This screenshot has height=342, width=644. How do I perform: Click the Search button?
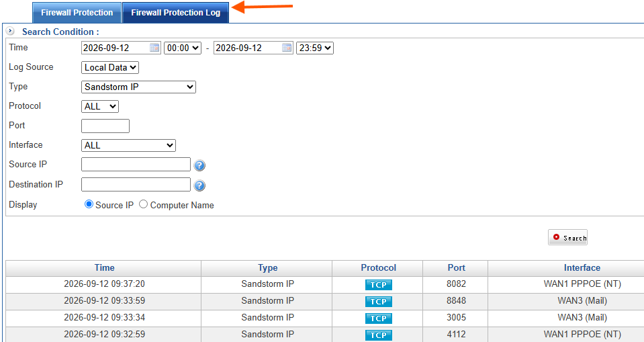point(567,237)
